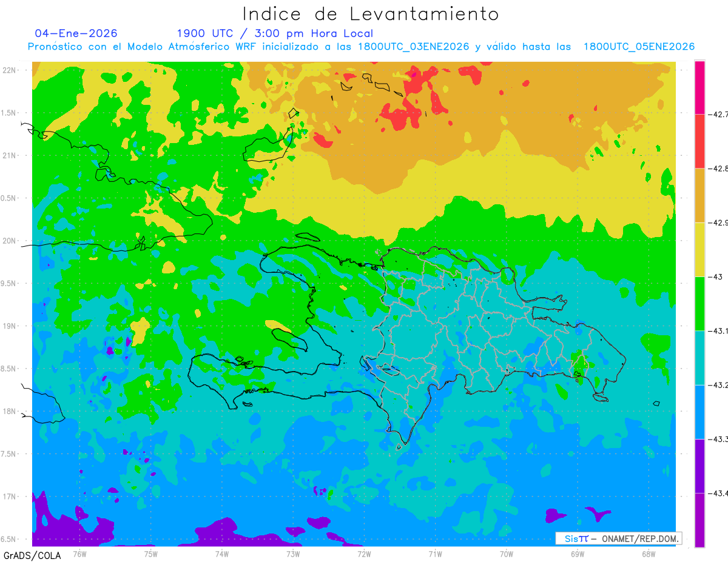Screen dimensions: 728x562
Task: Click the longitude label "69W"
Action: coord(577,554)
